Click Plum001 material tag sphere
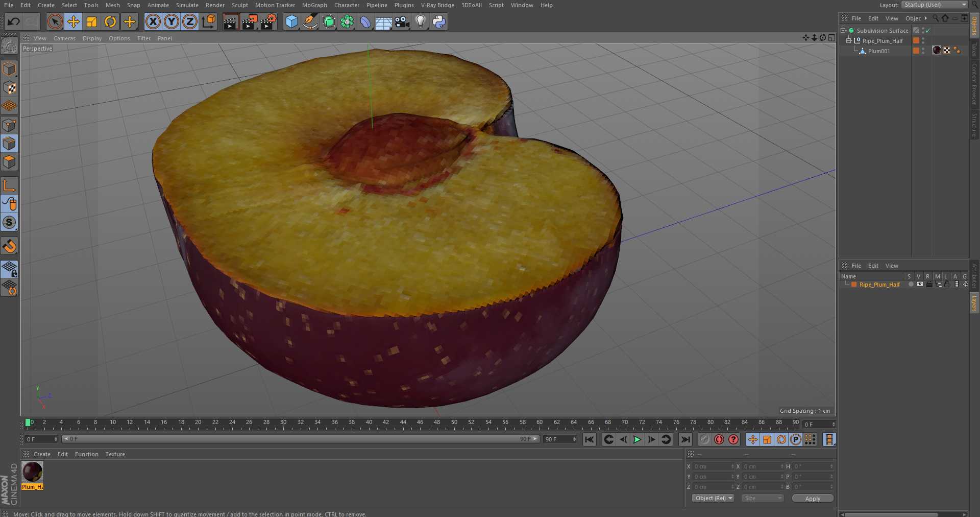This screenshot has width=980, height=517. pos(937,50)
